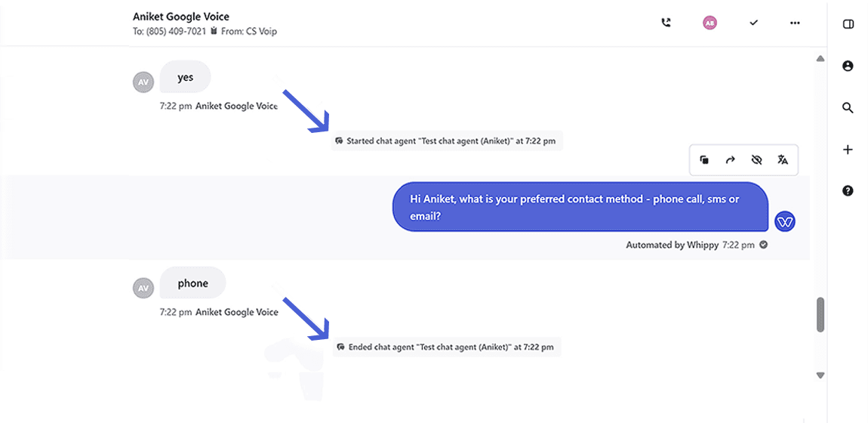The width and height of the screenshot is (868, 423).
Task: Click the delivered check icon after 7:22 pm
Action: coord(763,244)
